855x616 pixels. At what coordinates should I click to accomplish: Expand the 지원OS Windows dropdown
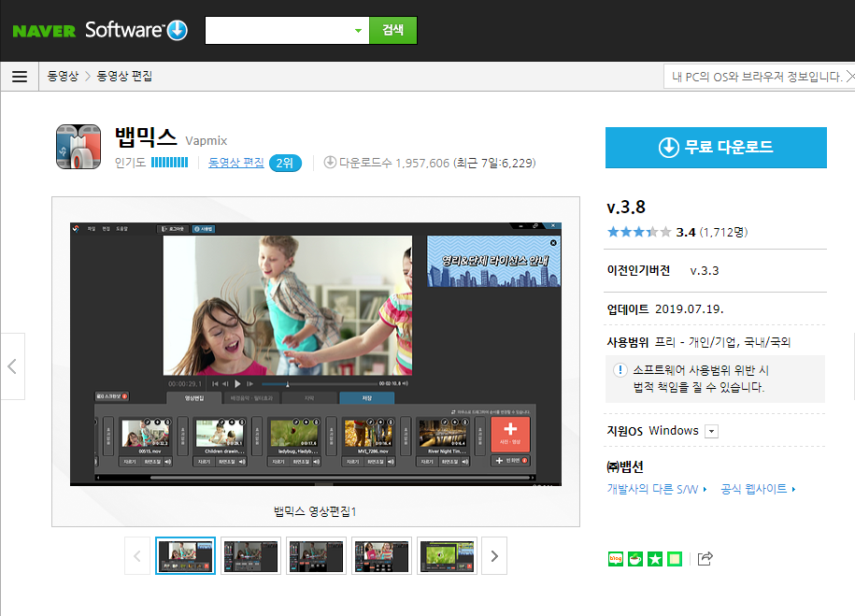[711, 432]
